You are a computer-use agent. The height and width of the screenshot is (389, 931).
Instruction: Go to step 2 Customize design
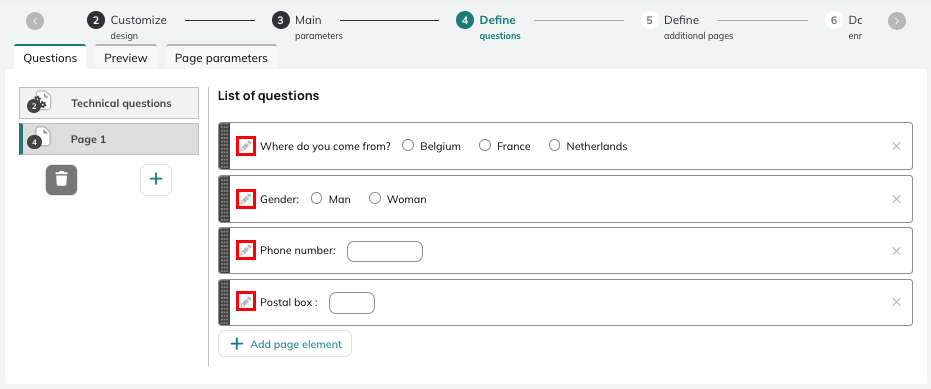click(x=126, y=27)
